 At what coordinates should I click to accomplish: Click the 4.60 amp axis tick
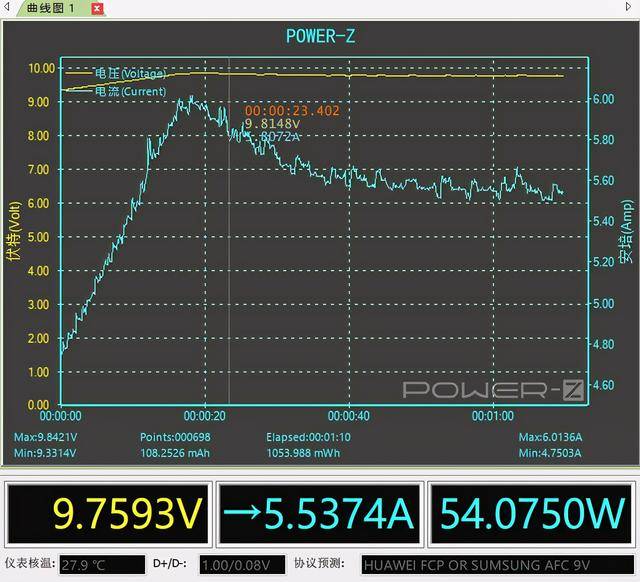click(x=603, y=385)
